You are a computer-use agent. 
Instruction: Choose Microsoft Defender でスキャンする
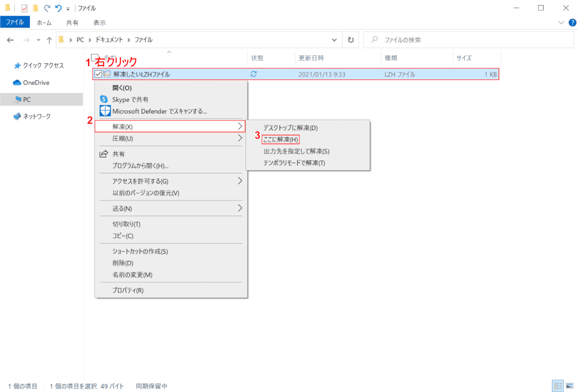click(x=171, y=111)
